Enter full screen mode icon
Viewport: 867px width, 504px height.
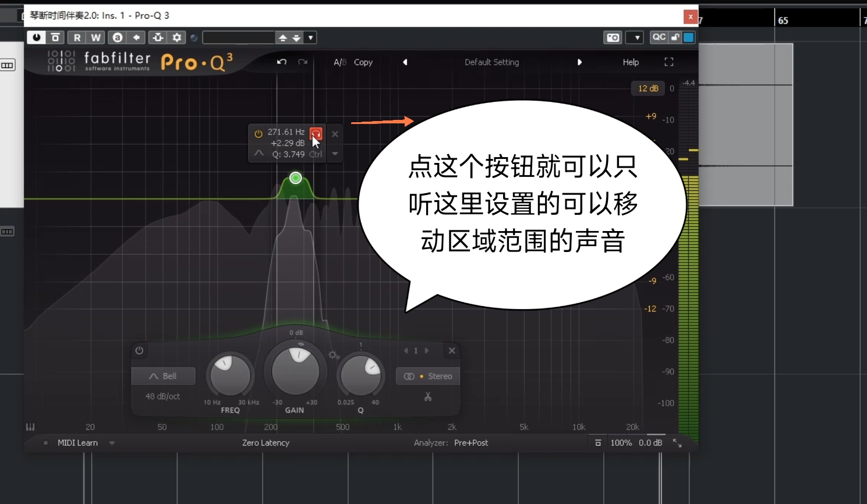coord(669,62)
